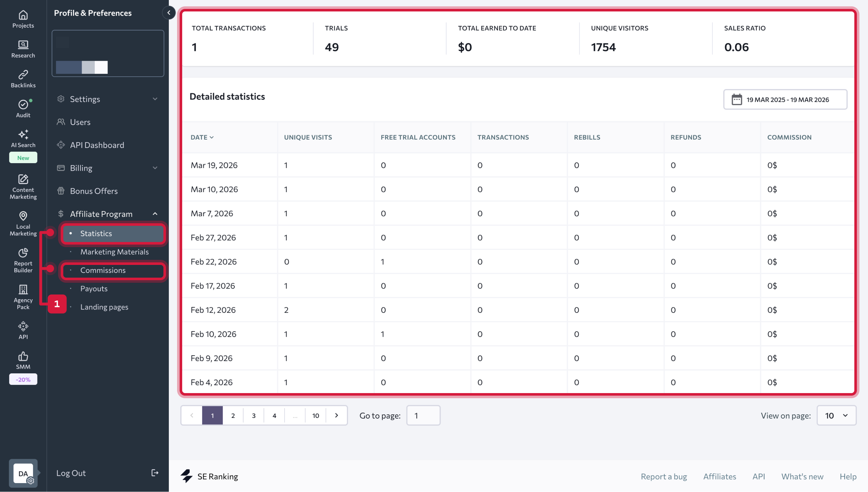
Task: Open the Commissions submenu item
Action: [x=103, y=270]
